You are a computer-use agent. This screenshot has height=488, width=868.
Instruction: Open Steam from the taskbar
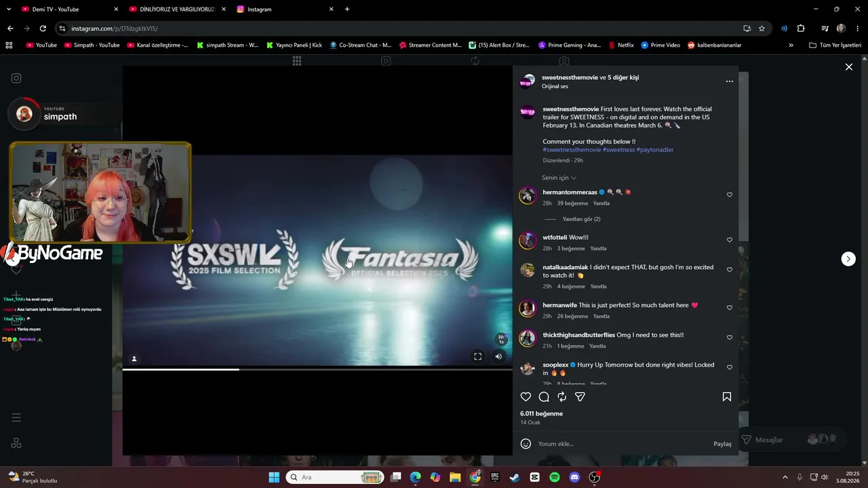[x=515, y=477]
